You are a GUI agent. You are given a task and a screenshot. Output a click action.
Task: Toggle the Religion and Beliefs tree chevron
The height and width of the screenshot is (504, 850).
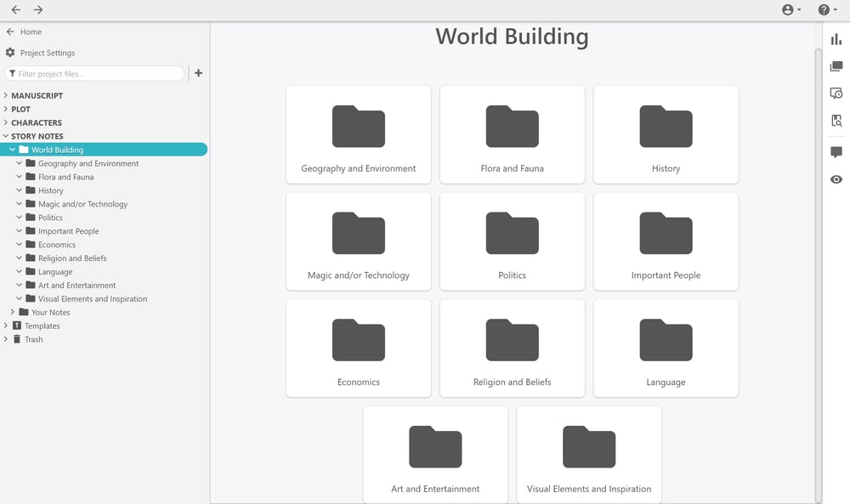(x=19, y=258)
